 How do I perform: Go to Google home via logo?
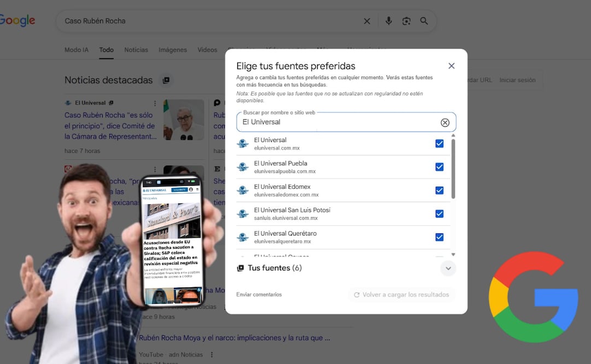point(17,21)
